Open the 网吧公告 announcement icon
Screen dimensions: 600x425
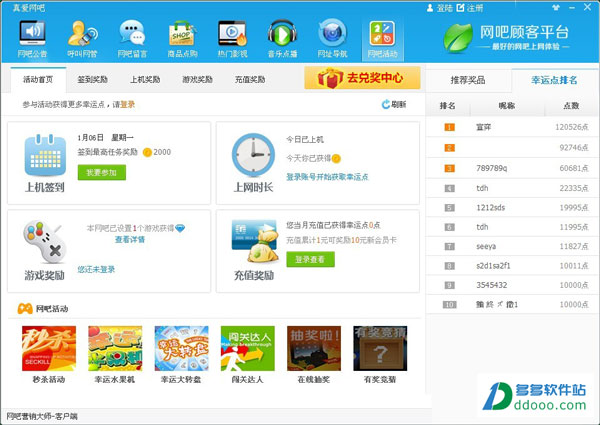coord(32,38)
